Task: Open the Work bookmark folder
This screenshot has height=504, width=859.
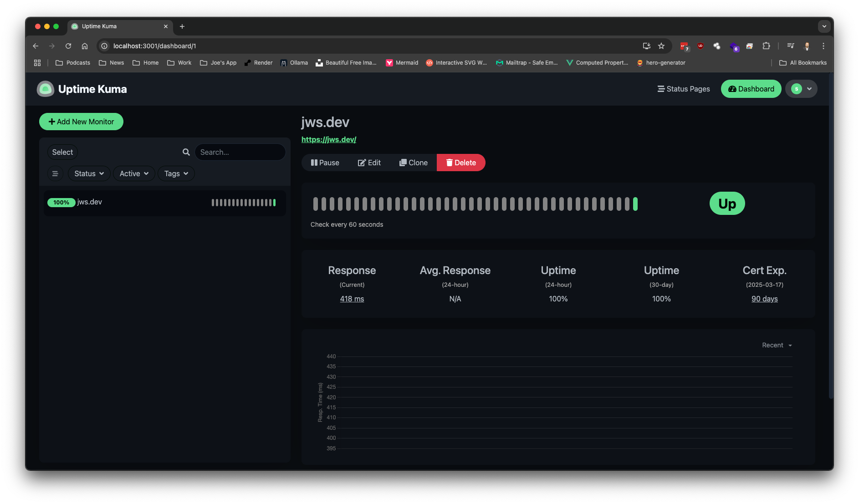Action: (x=179, y=63)
